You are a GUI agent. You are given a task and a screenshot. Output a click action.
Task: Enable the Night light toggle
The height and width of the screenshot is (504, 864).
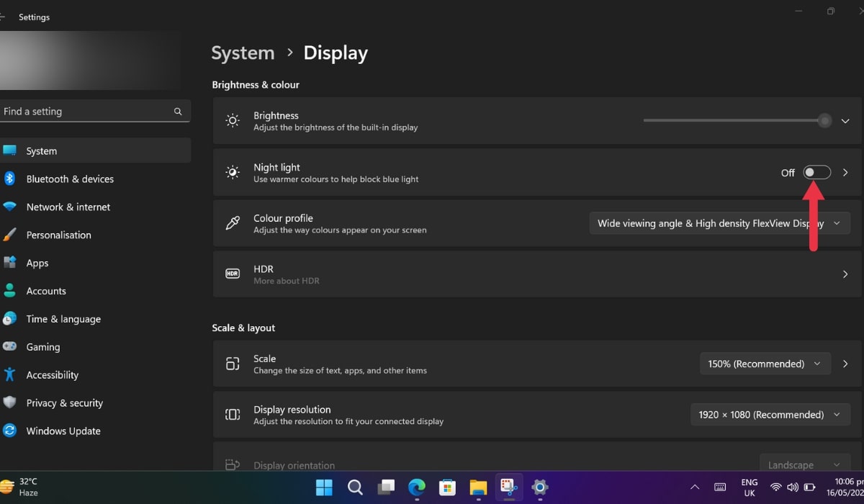pos(816,172)
